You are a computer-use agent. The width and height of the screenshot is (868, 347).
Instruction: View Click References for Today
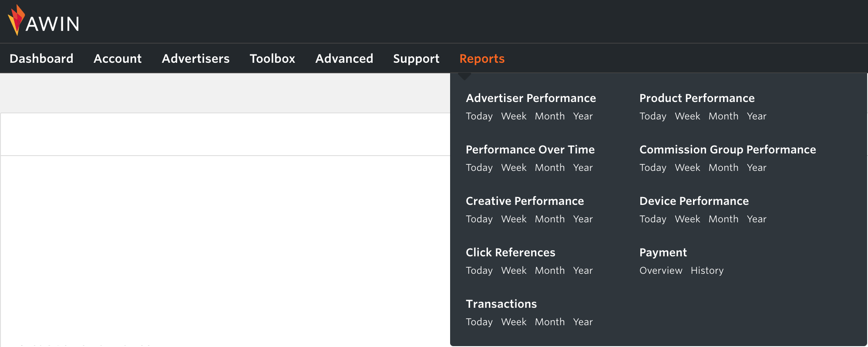479,271
